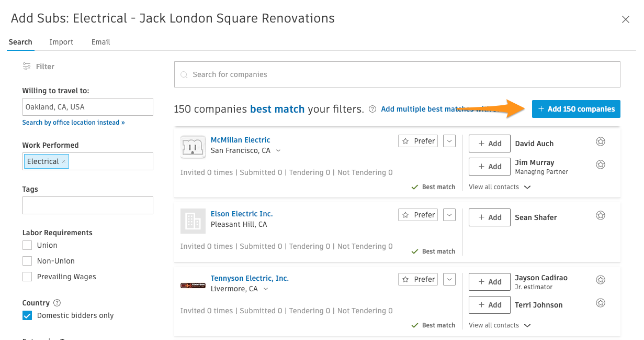
Task: Check the Non-Union checkbox
Action: tap(27, 261)
